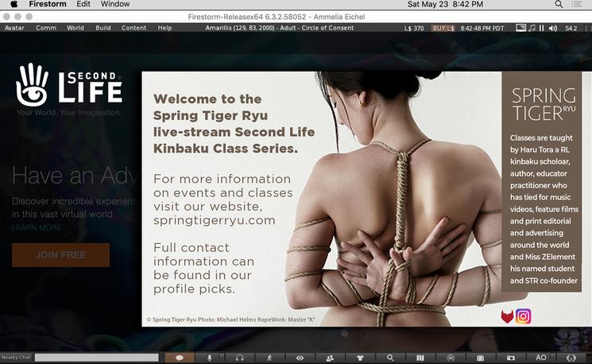The image size is (592, 364).
Task: Toggle the AO animation overrider button
Action: click(x=540, y=358)
